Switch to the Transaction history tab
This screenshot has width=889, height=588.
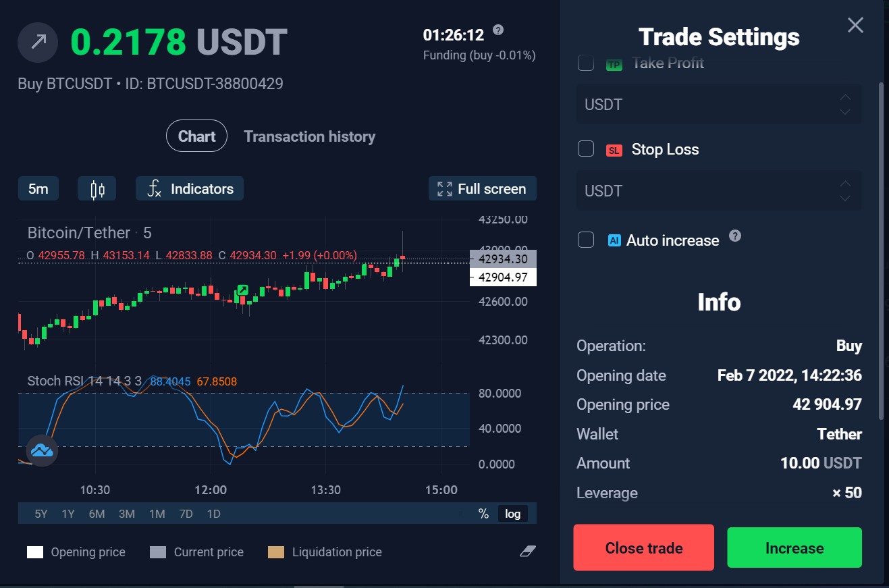click(309, 136)
